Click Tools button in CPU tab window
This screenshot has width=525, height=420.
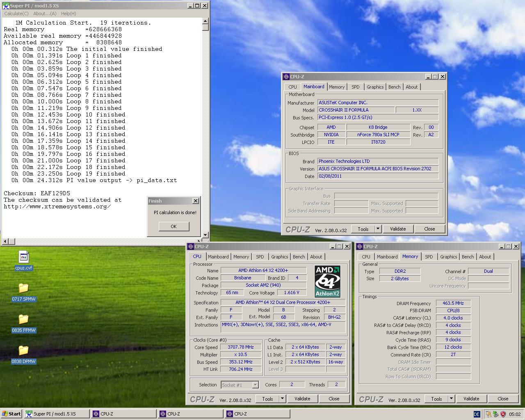click(x=267, y=399)
